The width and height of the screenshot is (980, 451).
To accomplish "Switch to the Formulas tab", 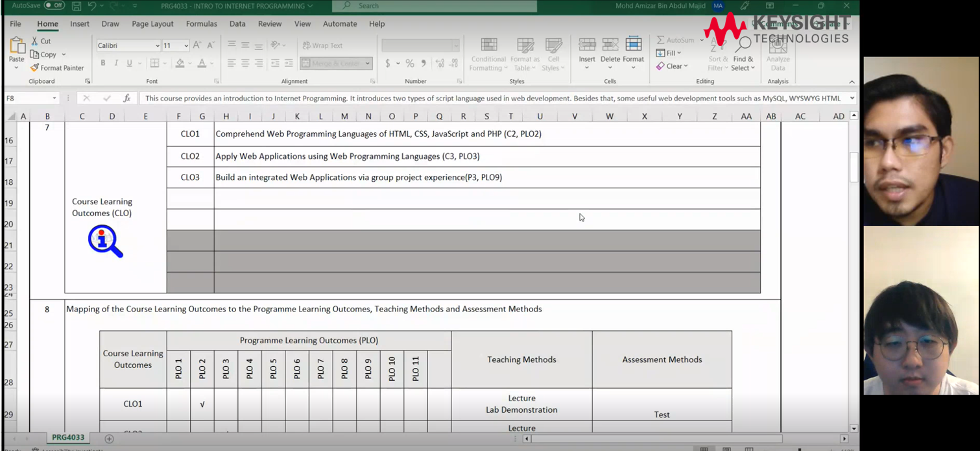I will point(202,24).
